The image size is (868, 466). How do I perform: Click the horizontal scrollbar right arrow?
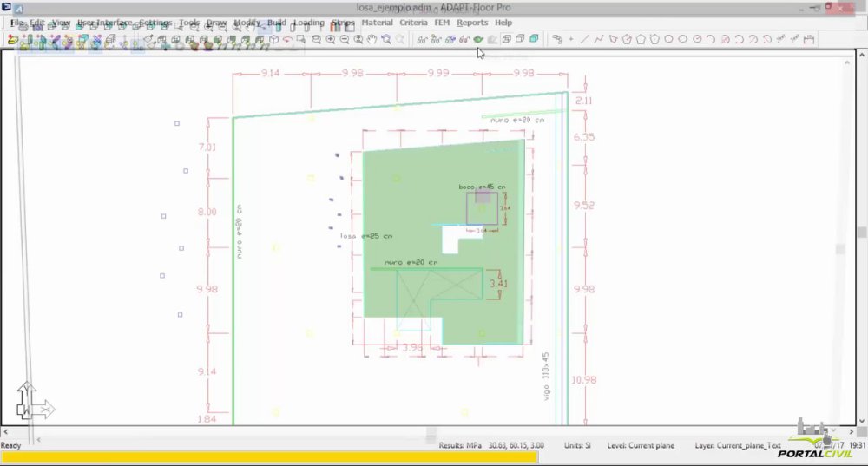pyautogui.click(x=852, y=431)
